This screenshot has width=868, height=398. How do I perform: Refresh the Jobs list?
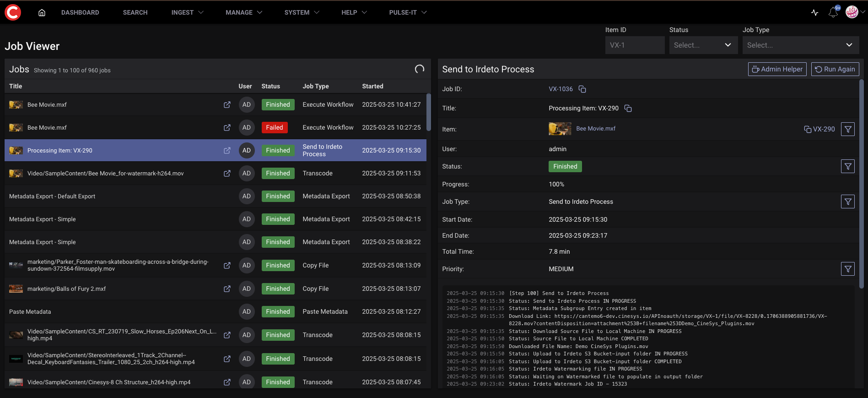(419, 69)
